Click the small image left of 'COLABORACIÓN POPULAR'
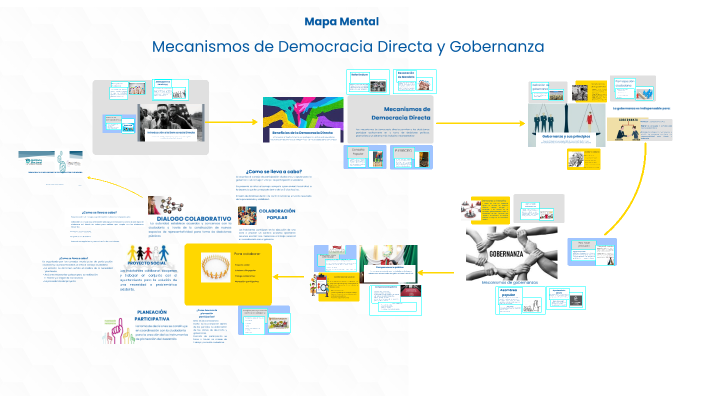Image resolution: width=704 pixels, height=396 pixels. pos(247,216)
